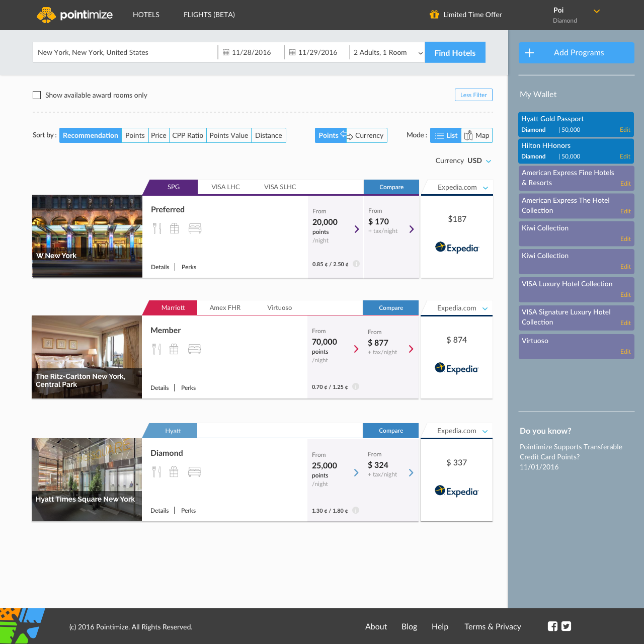644x644 pixels.
Task: Click arrow next to 20,000 points price
Action: click(x=357, y=229)
